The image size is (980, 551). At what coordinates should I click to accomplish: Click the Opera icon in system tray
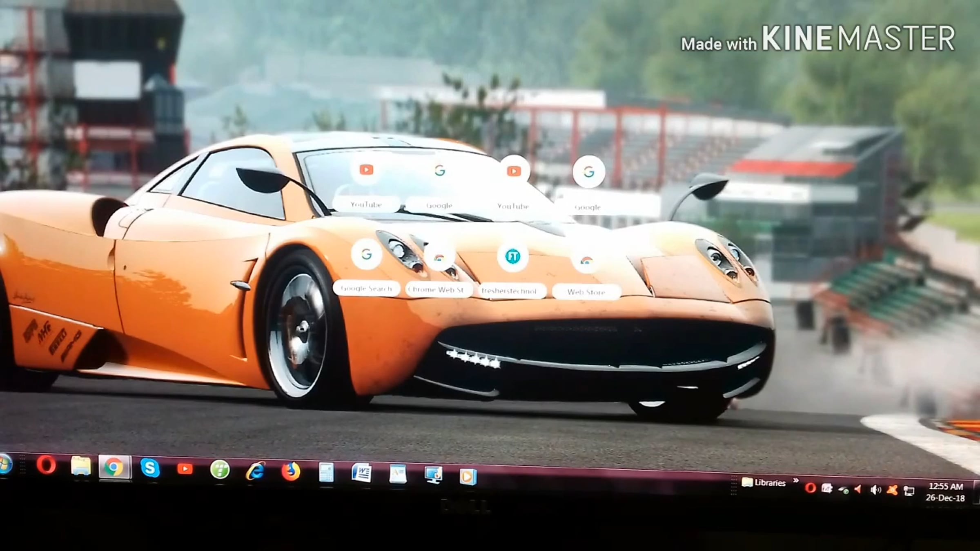point(811,488)
